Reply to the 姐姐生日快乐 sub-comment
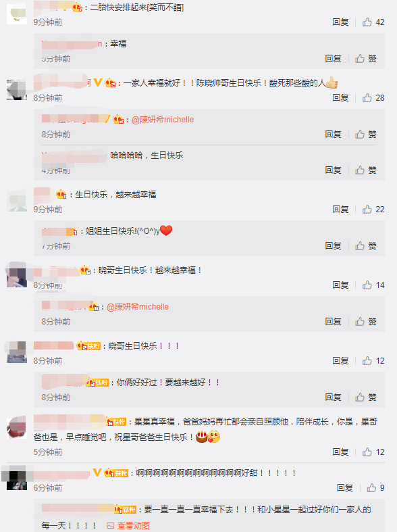This screenshot has height=532, width=397. (333, 245)
